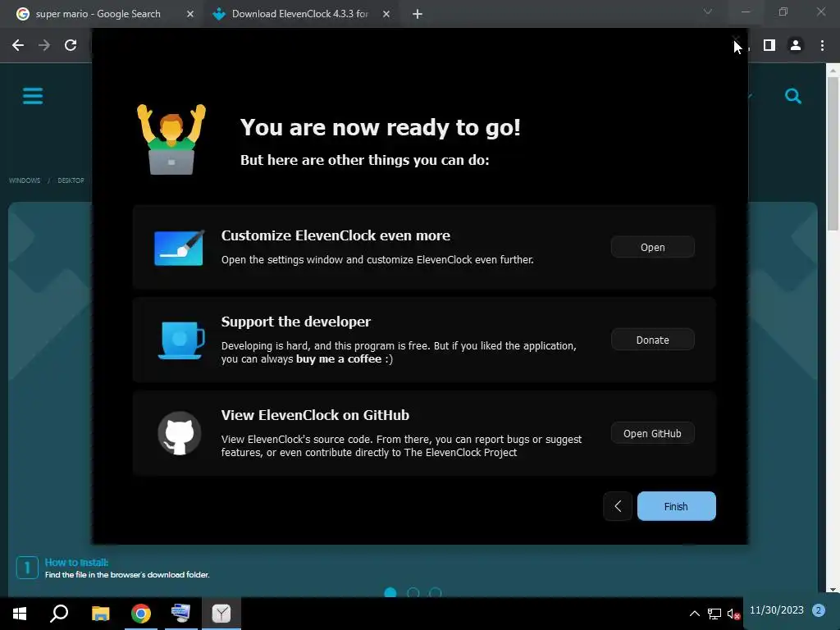The width and height of the screenshot is (840, 630).
Task: Show hidden system tray icons
Action: tap(694, 614)
